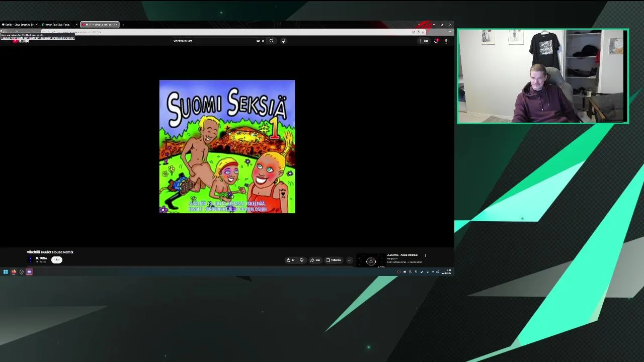Close the Fight Club browser tab
The image size is (644, 362).
[x=76, y=24]
